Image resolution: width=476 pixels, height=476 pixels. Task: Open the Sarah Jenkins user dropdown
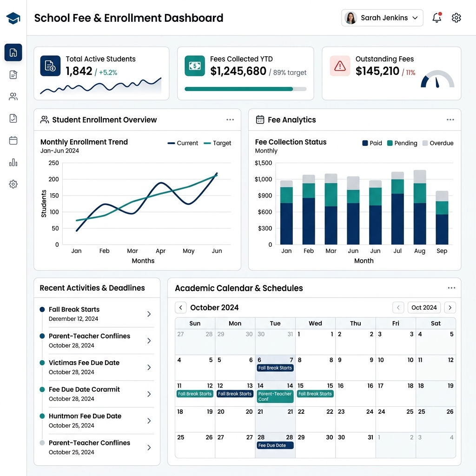tap(382, 18)
